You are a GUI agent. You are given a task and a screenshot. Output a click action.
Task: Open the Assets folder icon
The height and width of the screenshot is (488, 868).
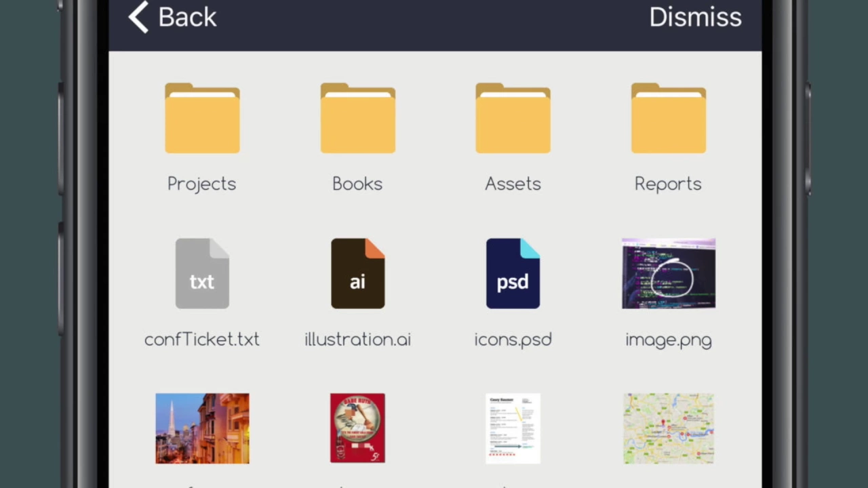pyautogui.click(x=513, y=118)
